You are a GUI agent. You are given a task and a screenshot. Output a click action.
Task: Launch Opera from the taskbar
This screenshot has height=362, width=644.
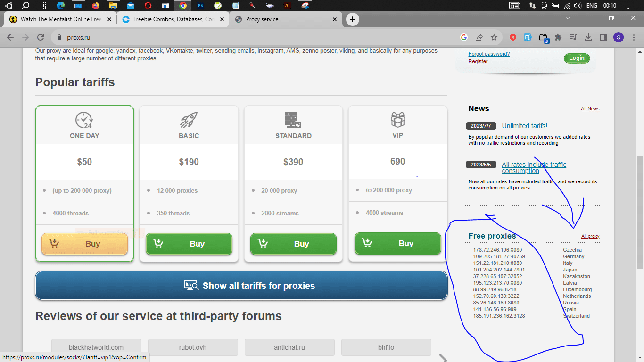pyautogui.click(x=148, y=6)
